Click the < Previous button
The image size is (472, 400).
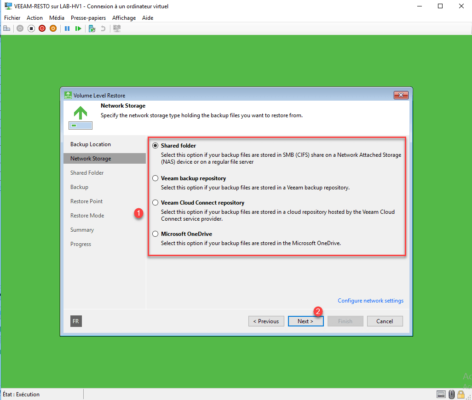coord(266,321)
